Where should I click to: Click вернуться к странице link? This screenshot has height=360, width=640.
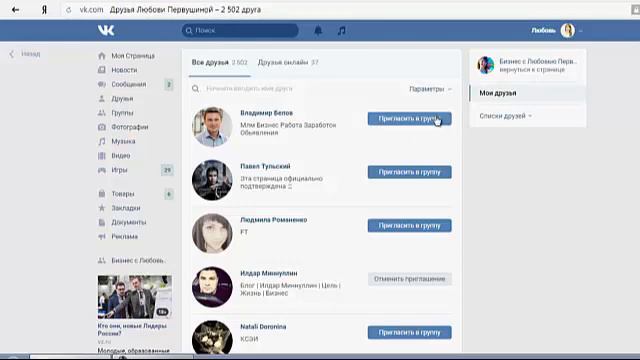532,70
